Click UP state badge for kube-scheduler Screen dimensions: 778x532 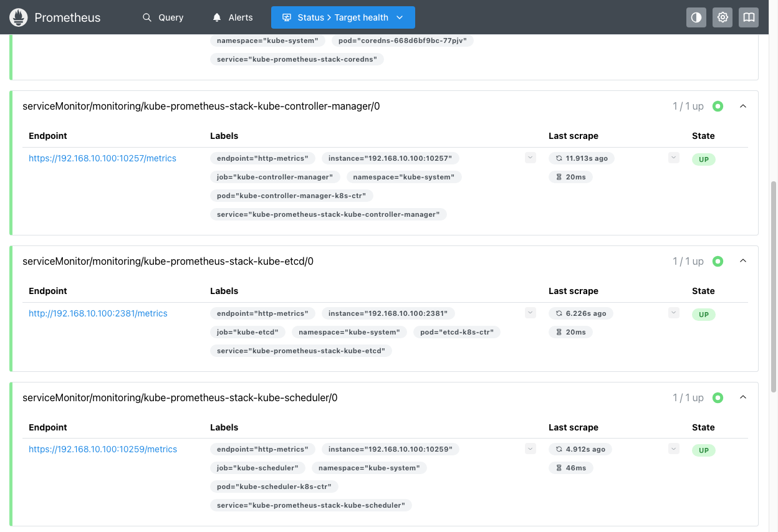704,450
